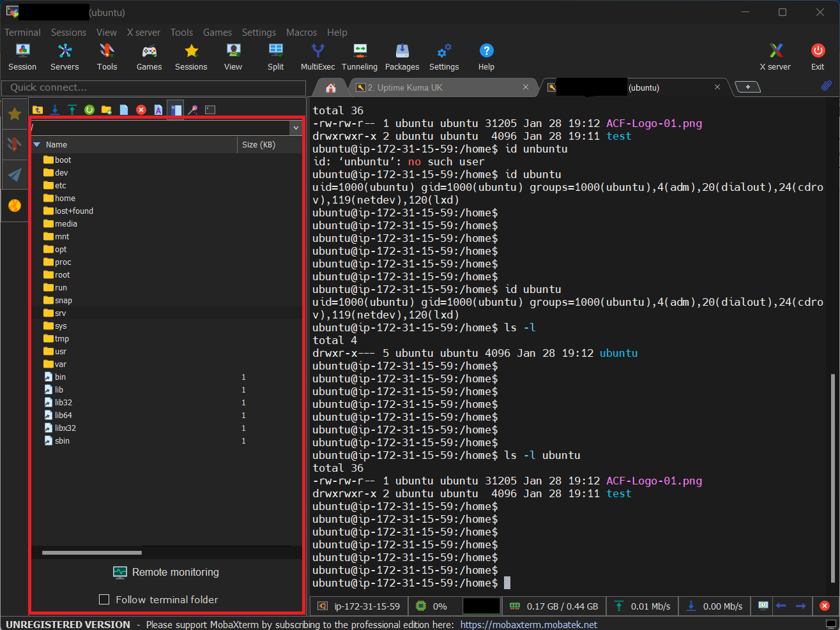
Task: Toggle the X server on
Action: click(x=775, y=56)
